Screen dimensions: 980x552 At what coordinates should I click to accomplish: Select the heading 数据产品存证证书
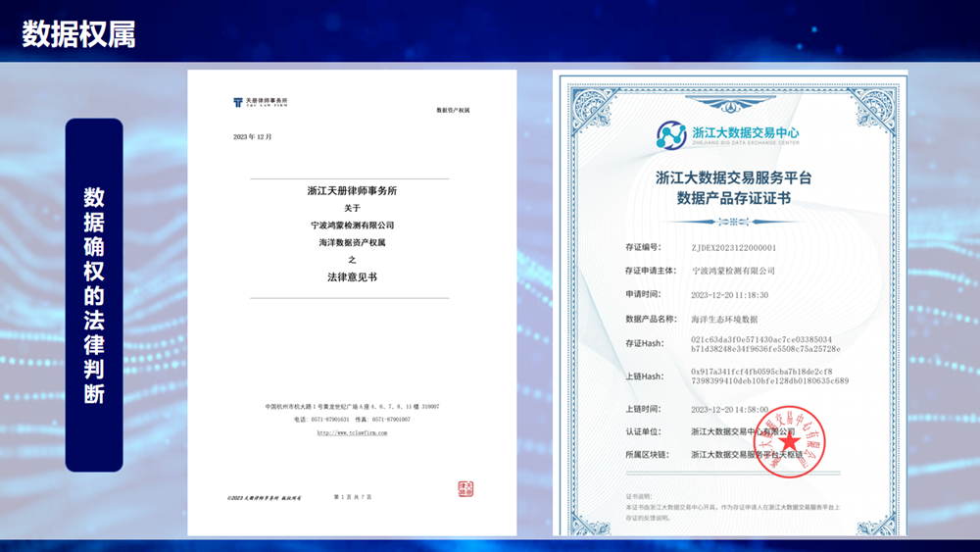[x=733, y=198]
